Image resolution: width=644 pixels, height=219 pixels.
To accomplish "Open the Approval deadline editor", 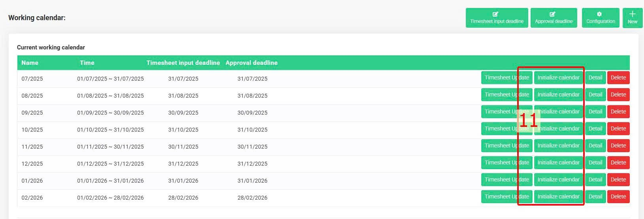I will (x=554, y=18).
